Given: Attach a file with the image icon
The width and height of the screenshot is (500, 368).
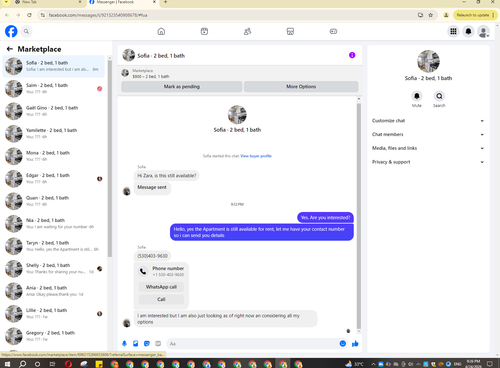Looking at the screenshot, I should tap(136, 343).
